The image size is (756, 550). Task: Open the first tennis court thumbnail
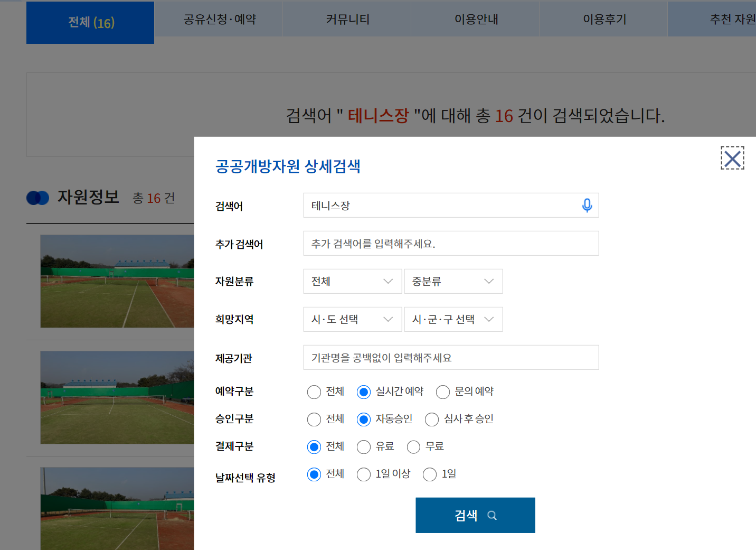117,282
